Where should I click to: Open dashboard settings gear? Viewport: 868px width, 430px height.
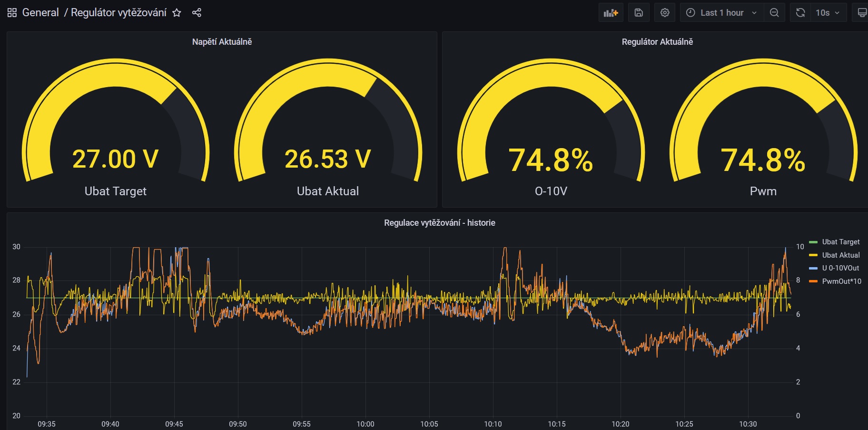coord(665,13)
